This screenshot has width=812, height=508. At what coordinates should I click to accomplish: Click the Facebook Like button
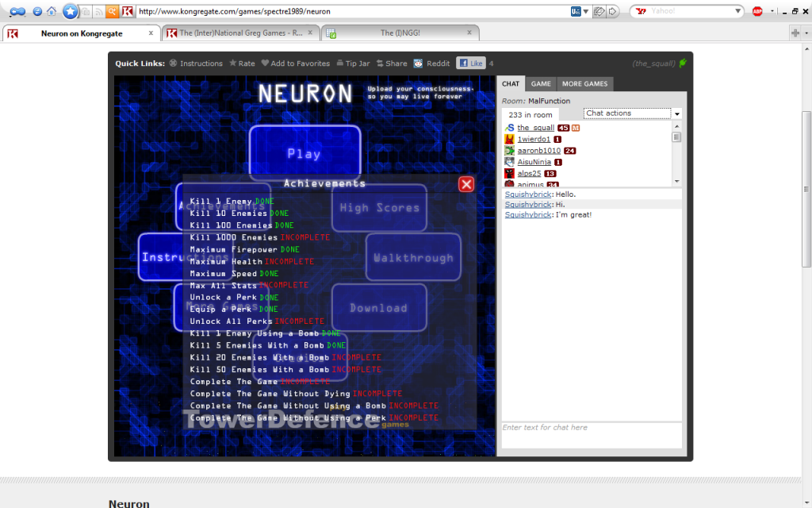tap(471, 63)
